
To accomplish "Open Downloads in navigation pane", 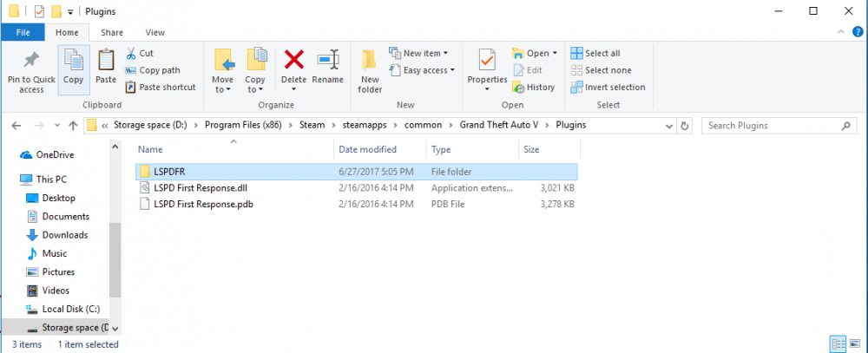I will [x=57, y=234].
